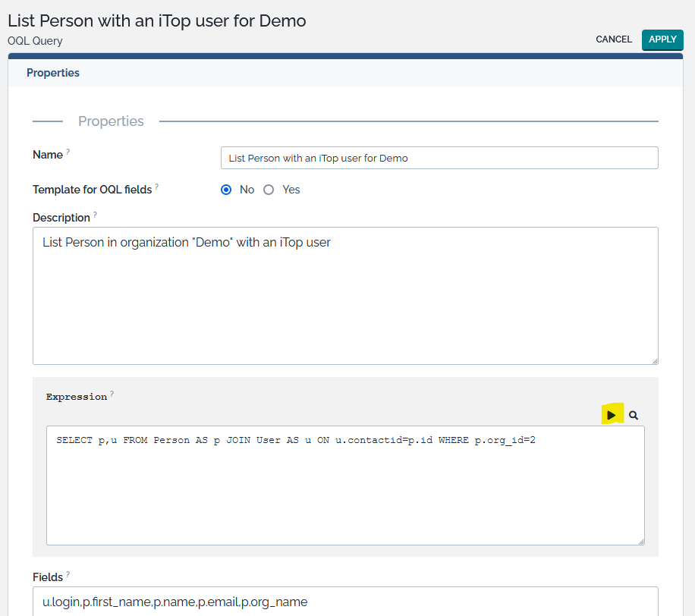Click the help mark beside Expression label
The height and width of the screenshot is (616, 695).
[x=112, y=394]
